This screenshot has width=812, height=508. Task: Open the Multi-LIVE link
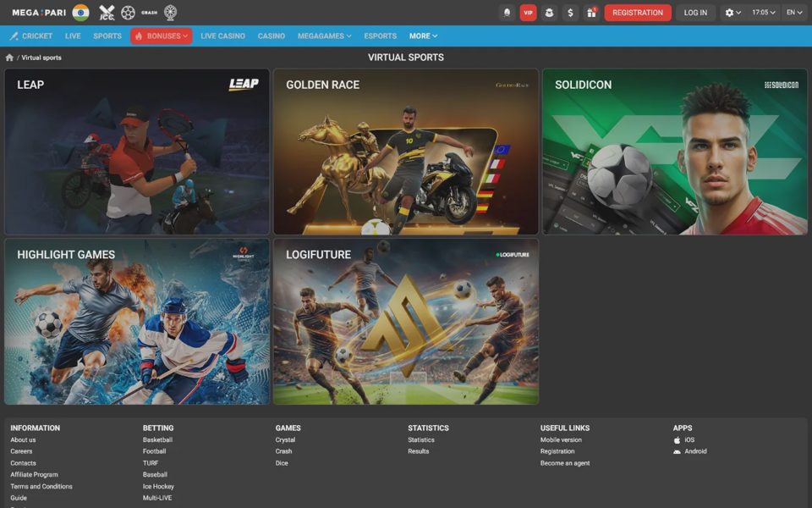point(157,498)
